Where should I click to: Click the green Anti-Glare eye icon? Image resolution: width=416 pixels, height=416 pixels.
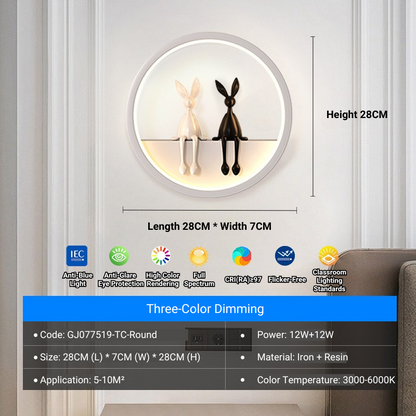119,256
